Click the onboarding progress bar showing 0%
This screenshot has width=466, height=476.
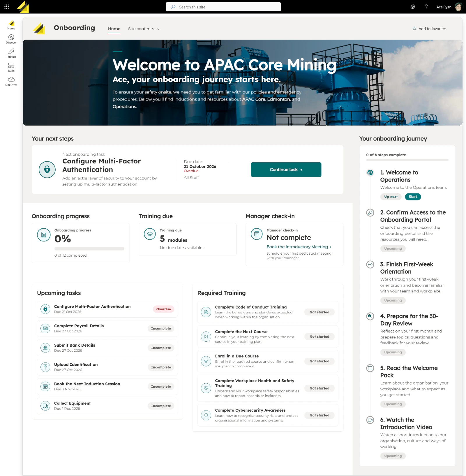tap(89, 249)
